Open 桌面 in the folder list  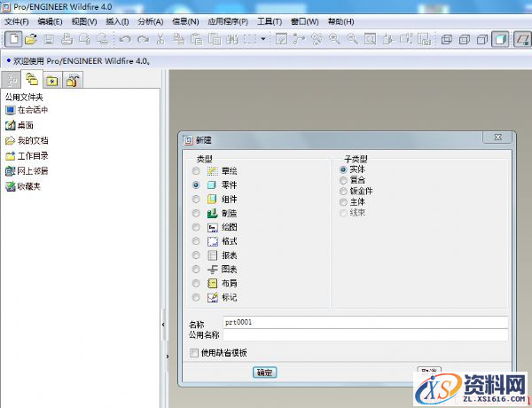coord(20,125)
